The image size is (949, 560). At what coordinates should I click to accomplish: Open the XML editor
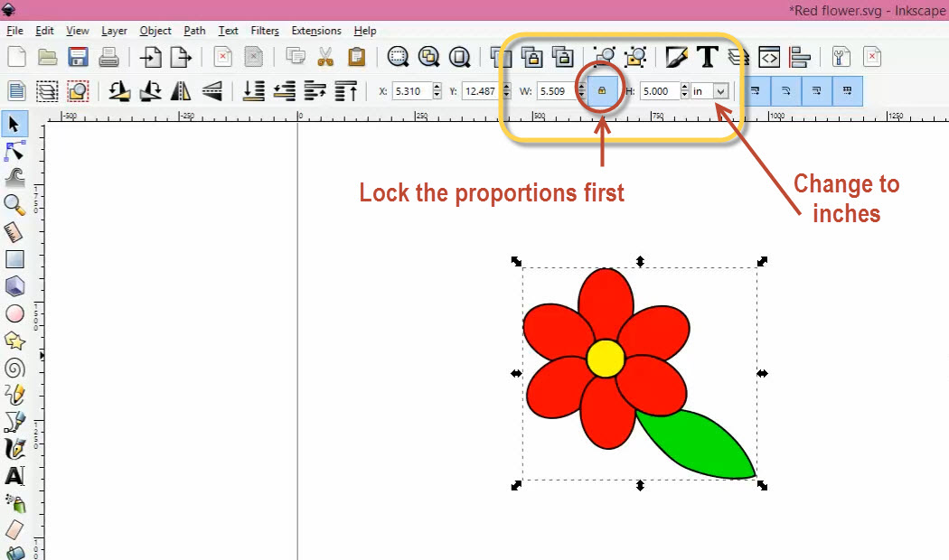768,57
